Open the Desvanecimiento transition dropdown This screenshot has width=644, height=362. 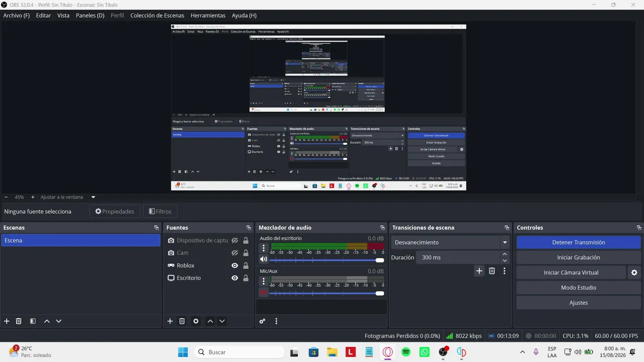(x=450, y=242)
